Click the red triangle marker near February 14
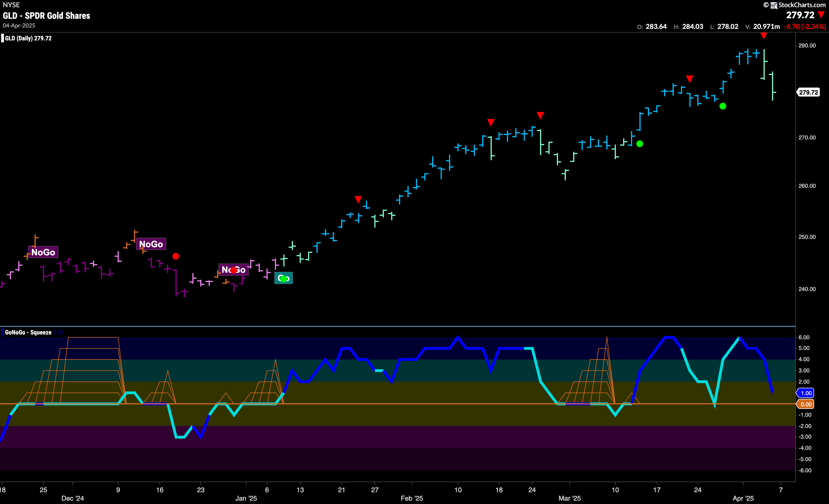This screenshot has width=829, height=504. pyautogui.click(x=491, y=122)
